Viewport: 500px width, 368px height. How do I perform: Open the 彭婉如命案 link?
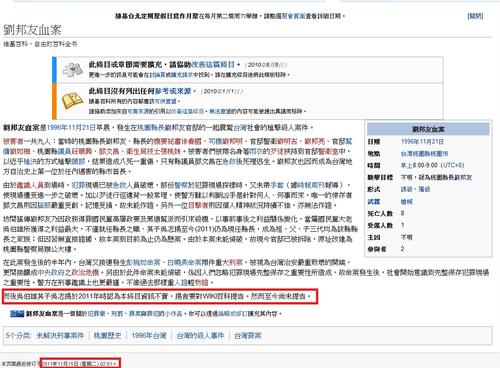coord(144,263)
